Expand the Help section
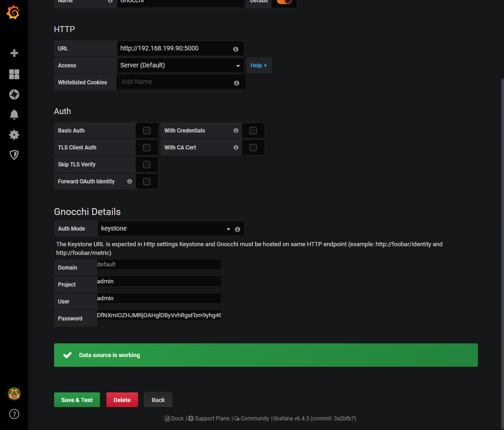 click(x=259, y=65)
